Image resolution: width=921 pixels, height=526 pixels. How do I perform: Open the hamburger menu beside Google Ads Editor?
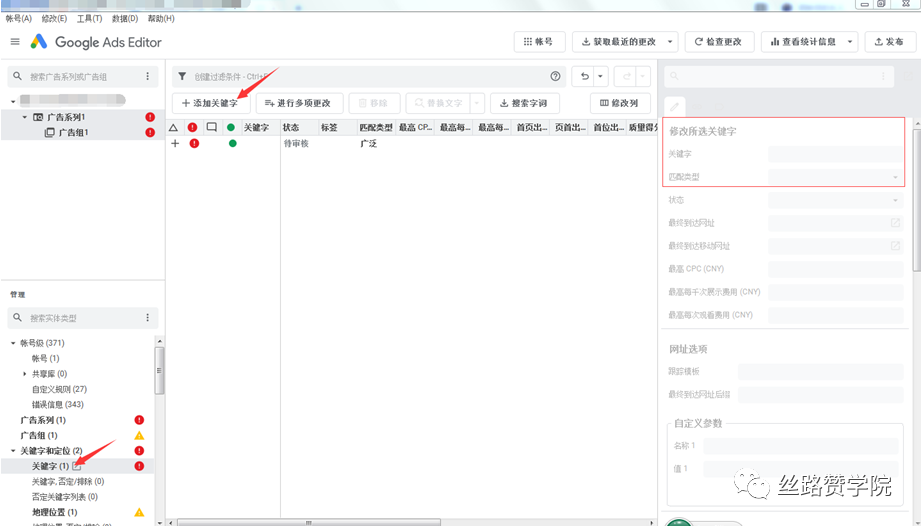(15, 42)
